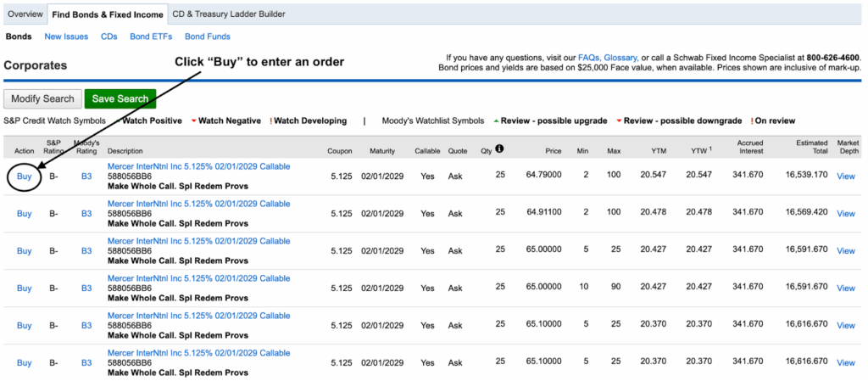Select the Find Bonds & Fixed Income tab

click(x=107, y=14)
